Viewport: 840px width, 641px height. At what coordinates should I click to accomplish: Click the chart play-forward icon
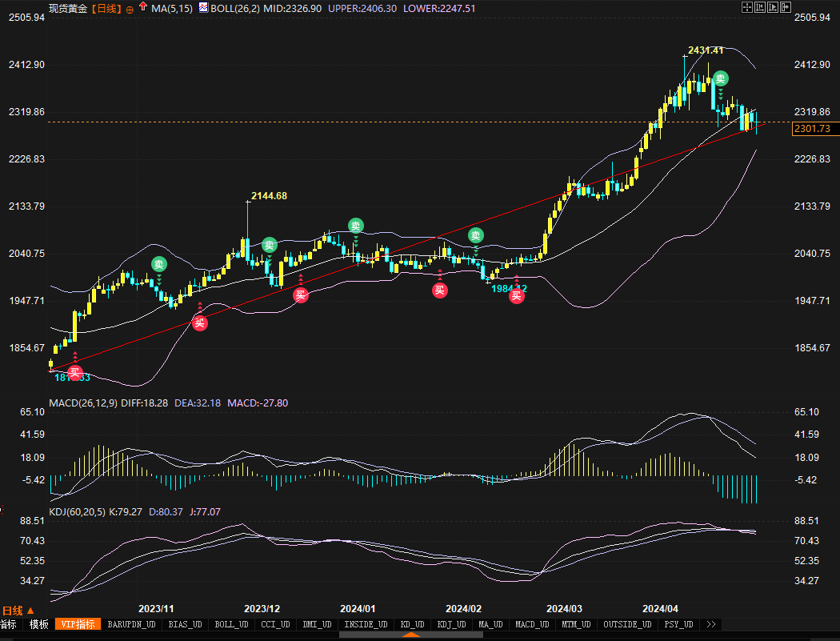coord(773,7)
